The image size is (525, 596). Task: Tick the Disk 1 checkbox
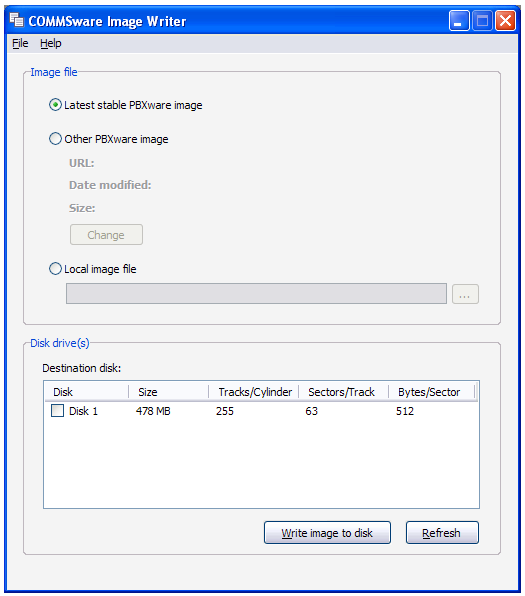tap(57, 411)
